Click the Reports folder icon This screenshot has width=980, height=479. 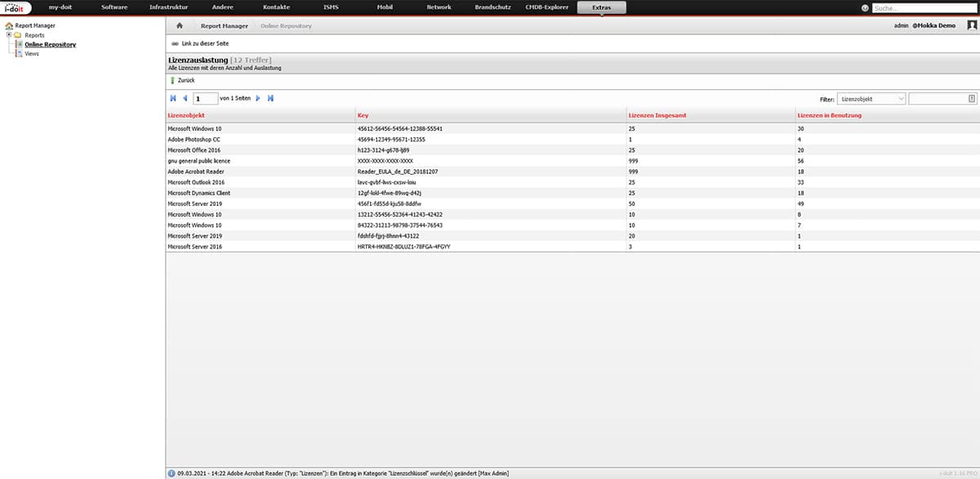(18, 35)
